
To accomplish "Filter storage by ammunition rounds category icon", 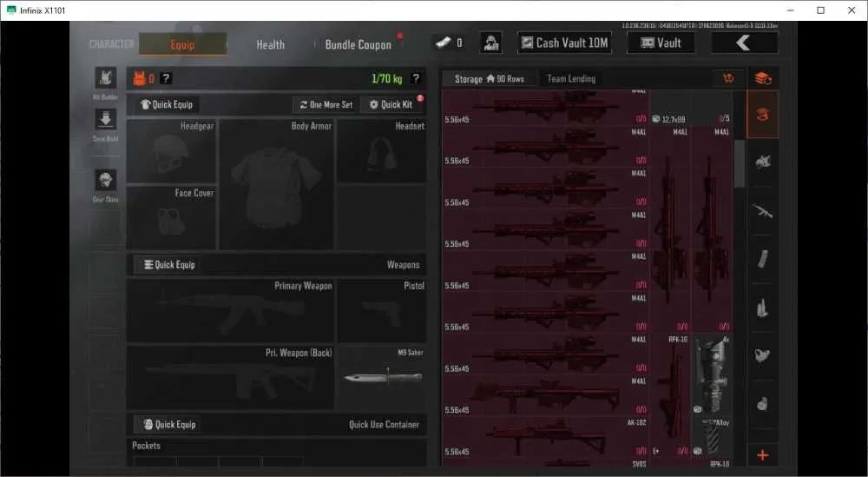I will coord(763,308).
